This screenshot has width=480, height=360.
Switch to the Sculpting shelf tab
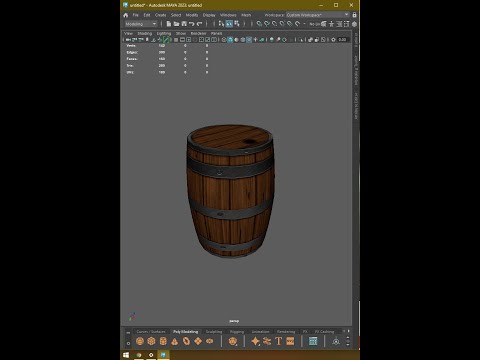[214, 331]
